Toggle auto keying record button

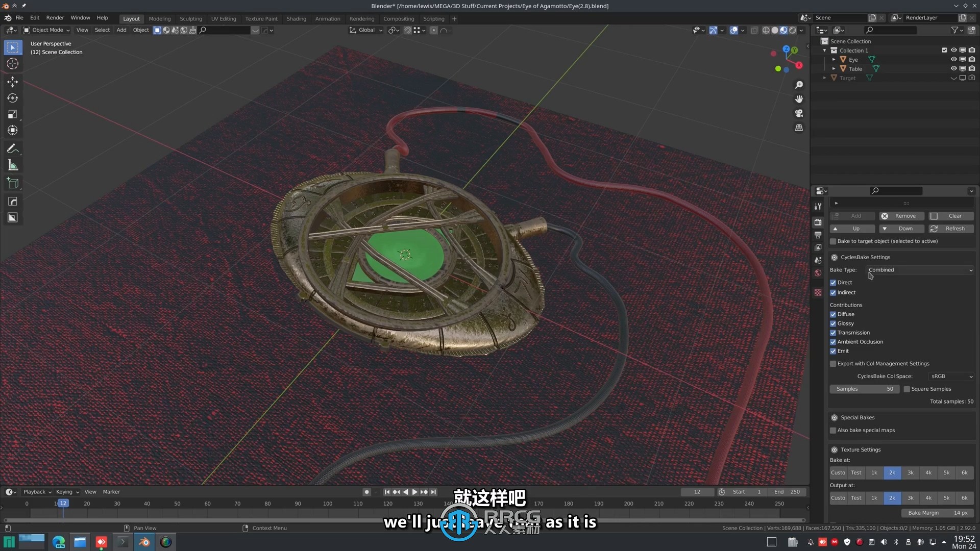point(366,492)
